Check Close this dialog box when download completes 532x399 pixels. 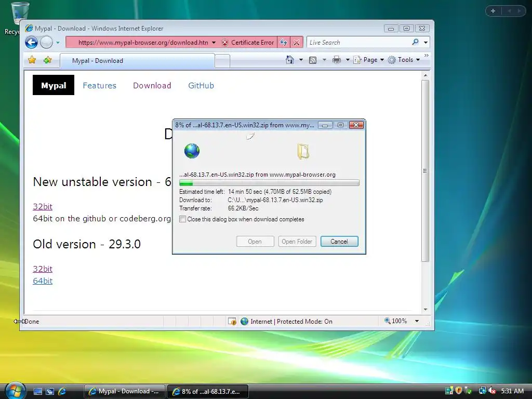click(x=182, y=219)
